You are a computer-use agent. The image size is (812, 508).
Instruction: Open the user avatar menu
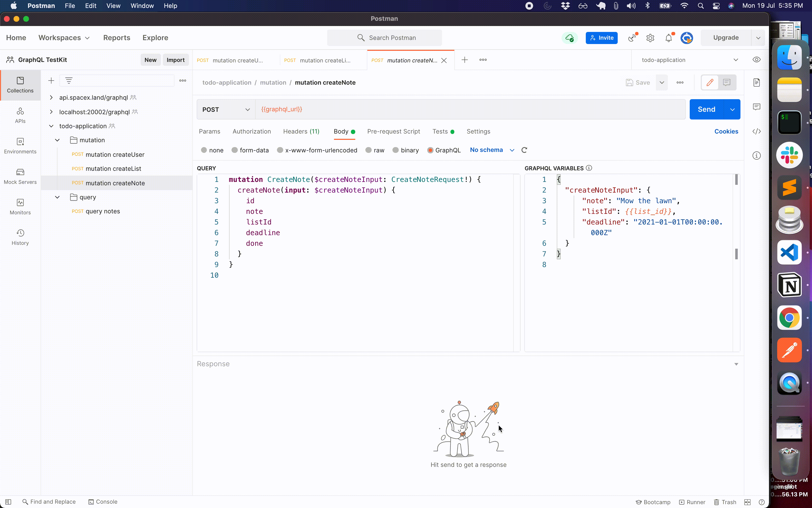coord(687,38)
